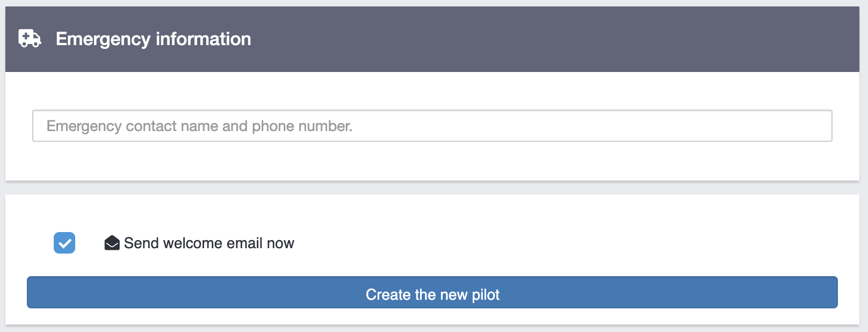Click the "Create the new pilot" button text
This screenshot has height=332, width=868.
point(432,294)
